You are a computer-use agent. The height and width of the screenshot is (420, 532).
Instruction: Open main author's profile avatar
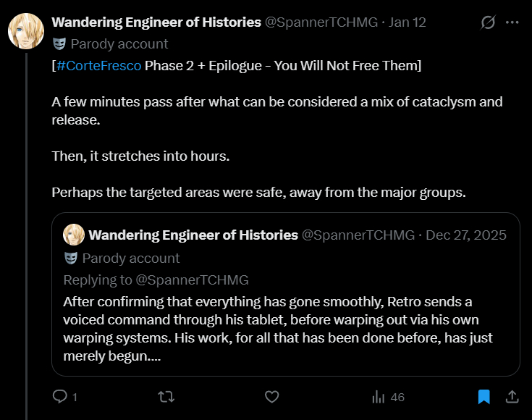pyautogui.click(x=26, y=31)
